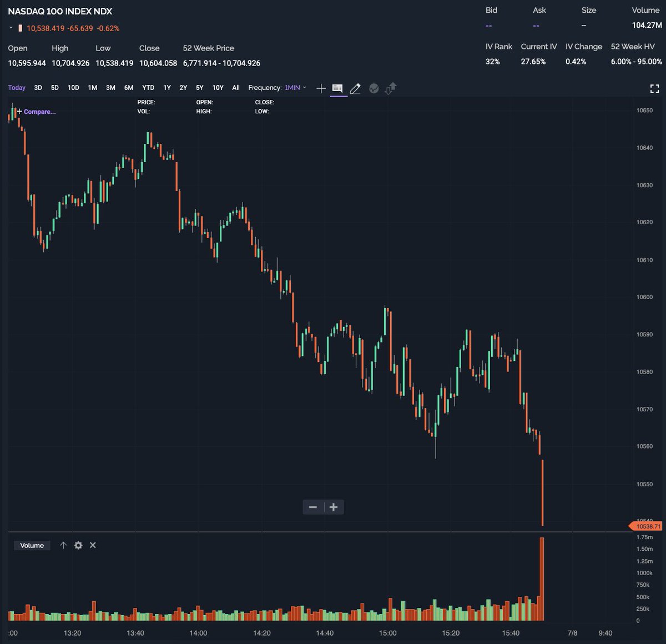Remove the Volume study panel
666x644 pixels.
93,545
